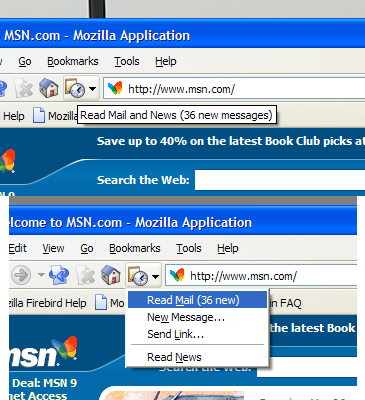Image resolution: width=365 pixels, height=400 pixels.
Task: Select Read News menu item
Action: click(197, 357)
